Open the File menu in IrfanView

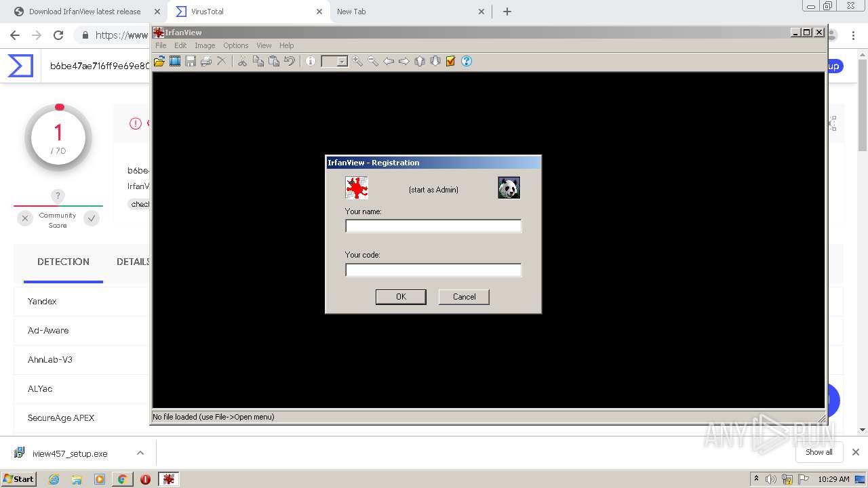pyautogui.click(x=161, y=45)
